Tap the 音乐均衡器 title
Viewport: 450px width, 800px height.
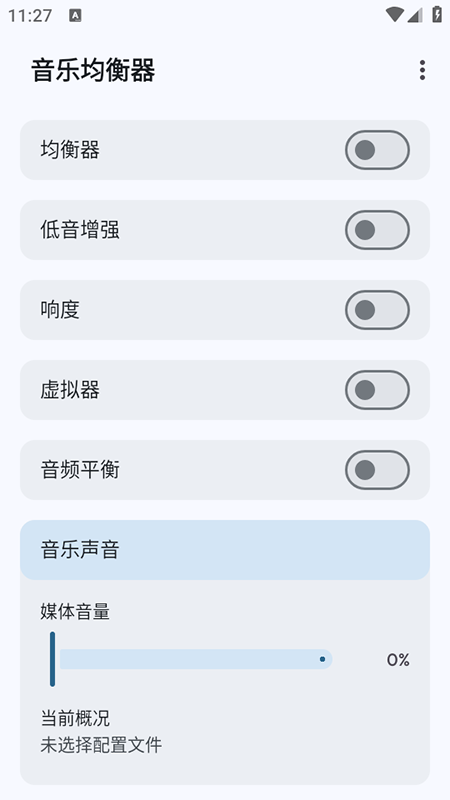[93, 70]
